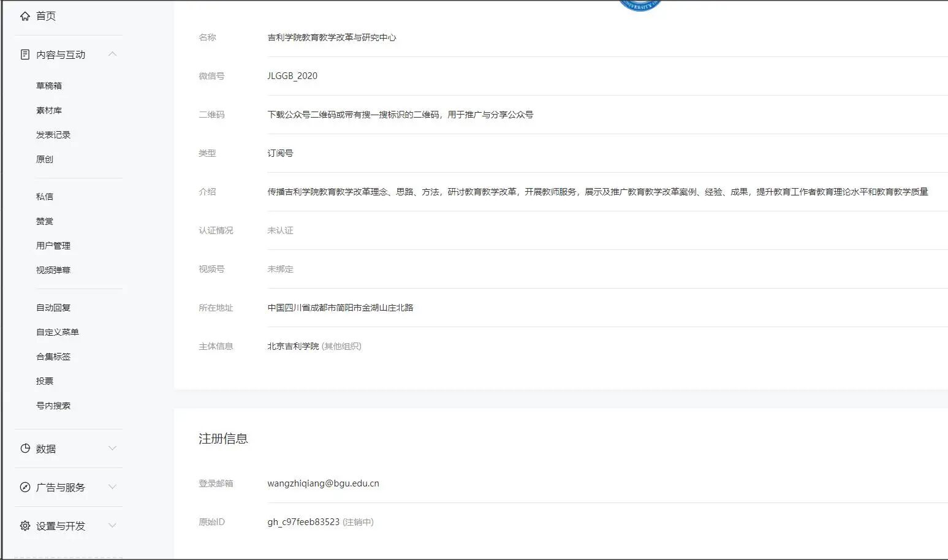Click the compass icon next to 广告与服务
The height and width of the screenshot is (560, 948).
coord(25,487)
